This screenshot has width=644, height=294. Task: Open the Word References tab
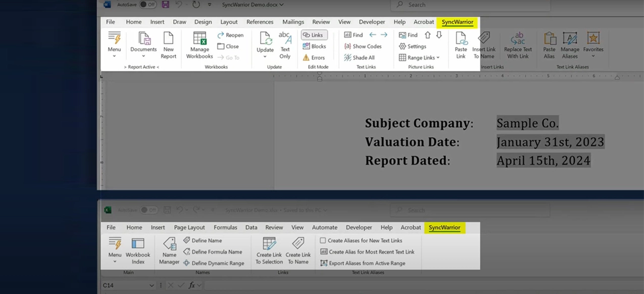point(260,22)
